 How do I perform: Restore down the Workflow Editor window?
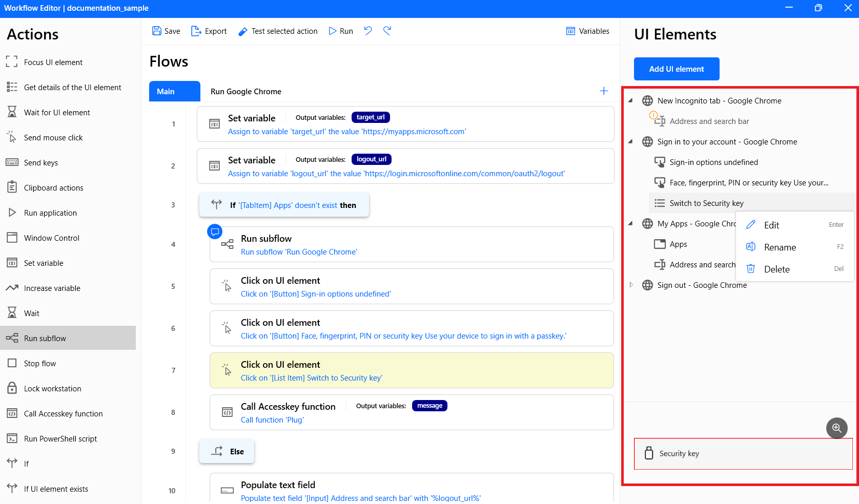819,8
